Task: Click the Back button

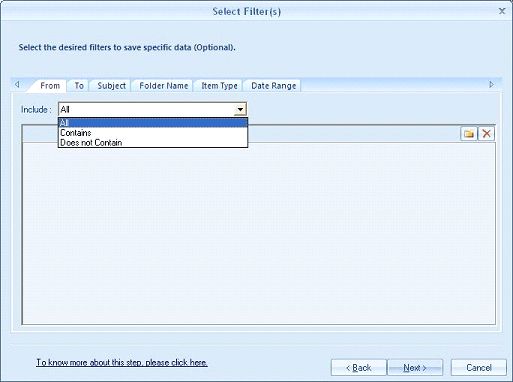Action: click(x=358, y=368)
